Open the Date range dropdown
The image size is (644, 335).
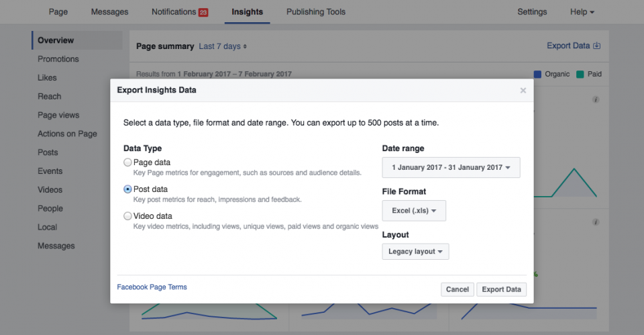tap(451, 167)
